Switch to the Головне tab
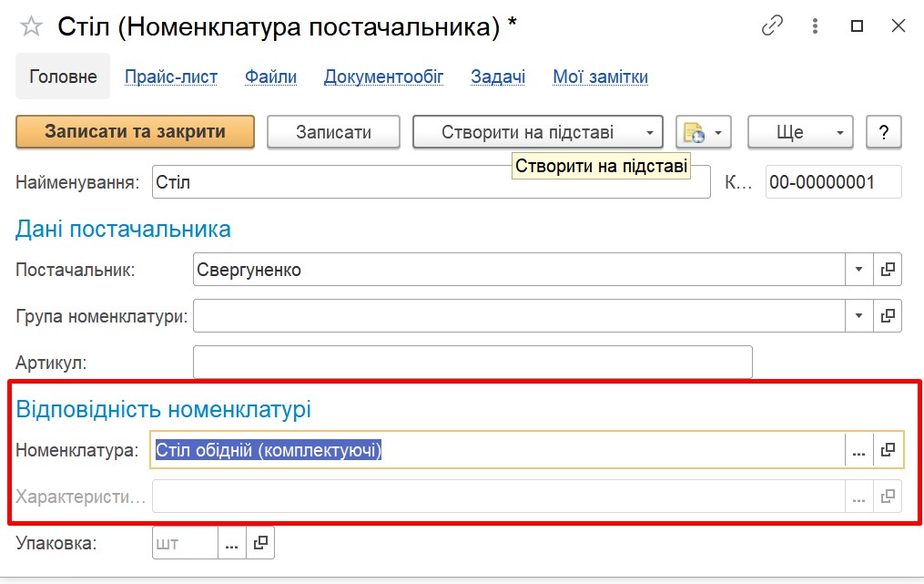 click(x=63, y=77)
